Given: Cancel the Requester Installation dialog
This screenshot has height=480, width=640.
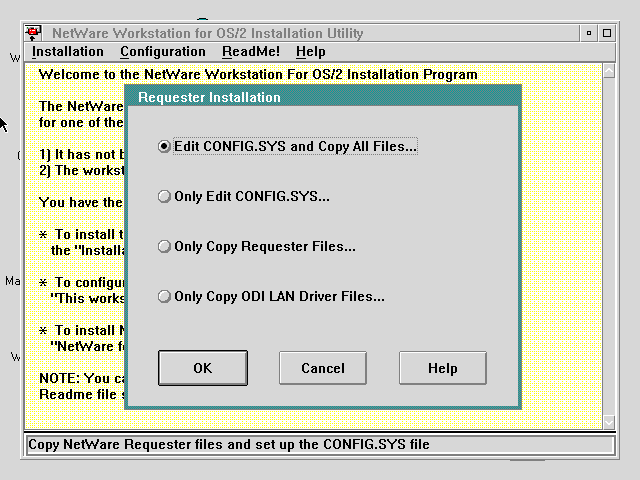Looking at the screenshot, I should pyautogui.click(x=323, y=368).
